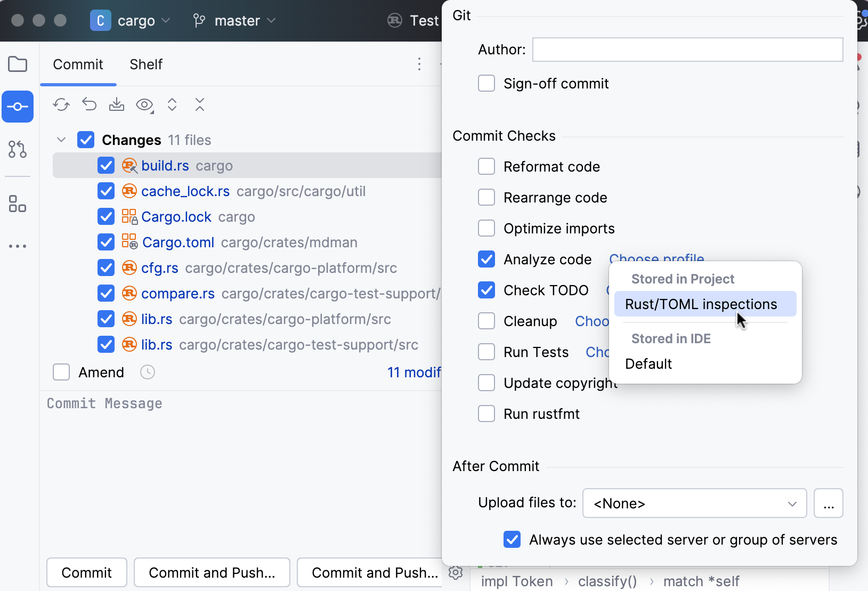The height and width of the screenshot is (591, 868).
Task: Click the Rust run configuration icon
Action: [x=395, y=21]
